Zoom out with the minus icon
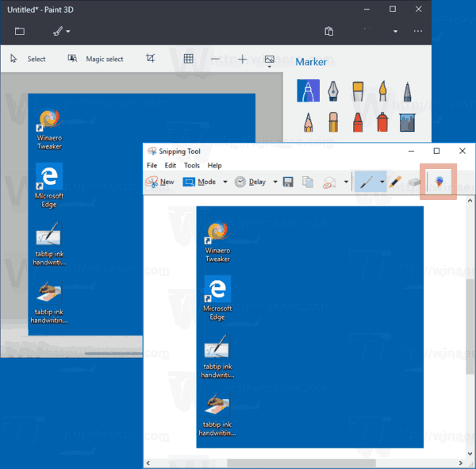Image resolution: width=476 pixels, height=469 pixels. pos(215,59)
